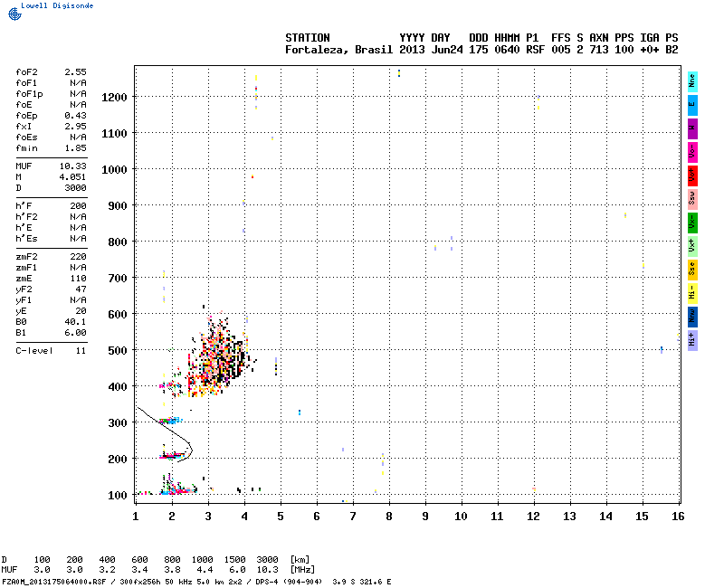
Task: Select the lavender Hi+ legend swatch
Action: (692, 341)
